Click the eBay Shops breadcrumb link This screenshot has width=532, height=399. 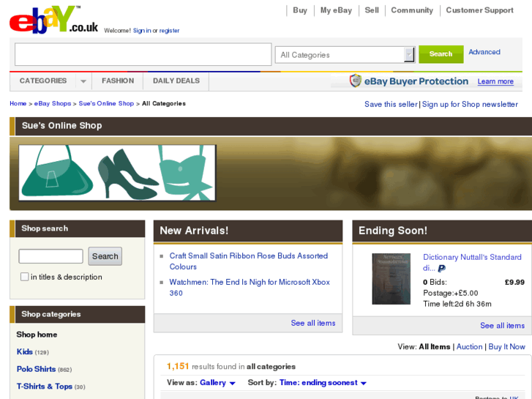[53, 103]
